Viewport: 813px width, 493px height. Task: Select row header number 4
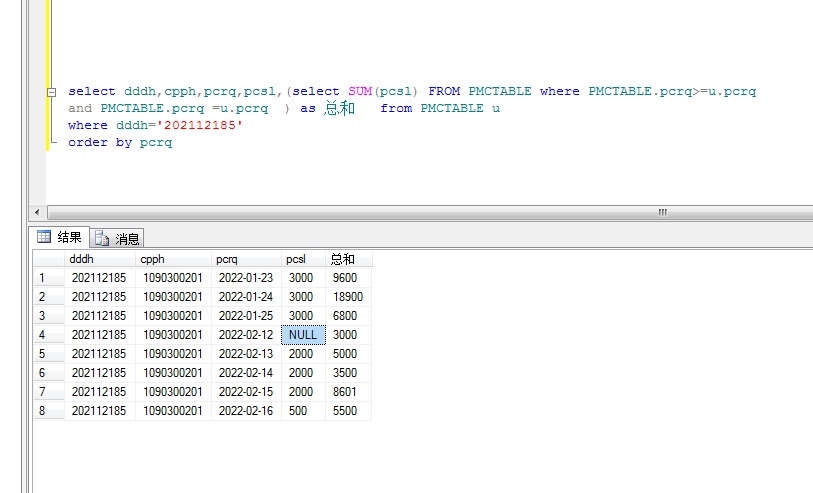tap(49, 335)
